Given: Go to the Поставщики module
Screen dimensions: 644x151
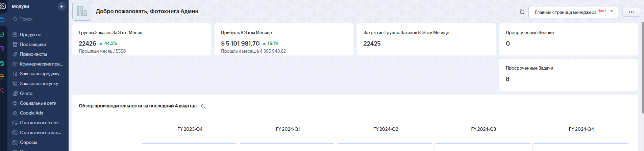Looking at the screenshot, I should click(x=33, y=44).
